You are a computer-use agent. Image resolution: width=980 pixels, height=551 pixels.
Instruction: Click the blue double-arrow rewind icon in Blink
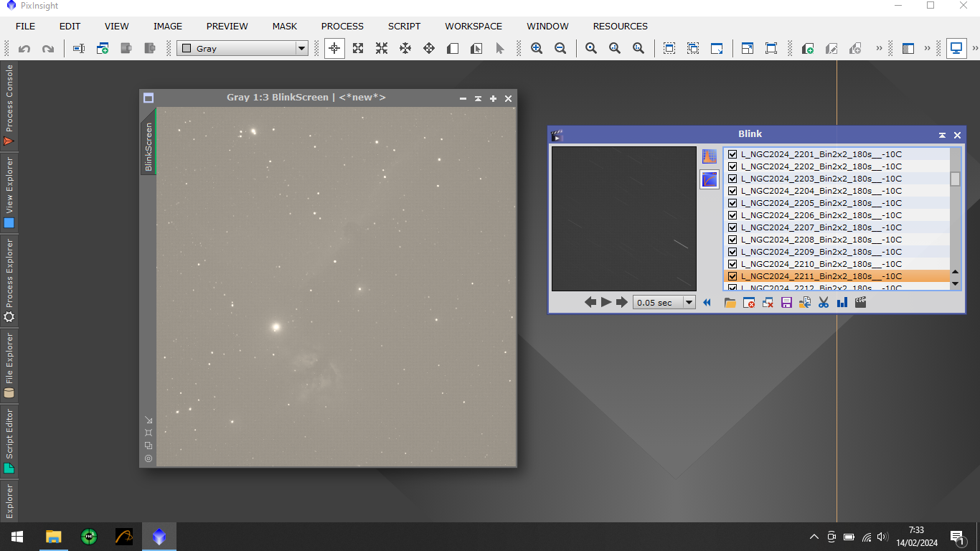pyautogui.click(x=707, y=303)
